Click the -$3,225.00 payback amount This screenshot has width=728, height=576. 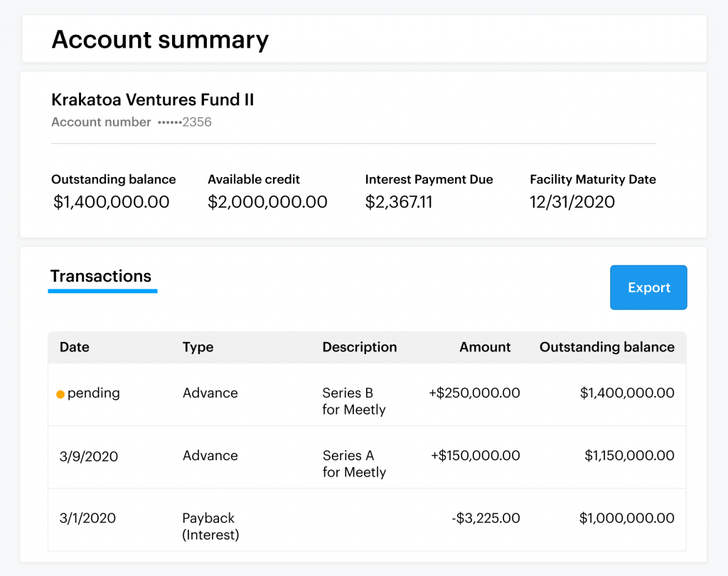(486, 518)
